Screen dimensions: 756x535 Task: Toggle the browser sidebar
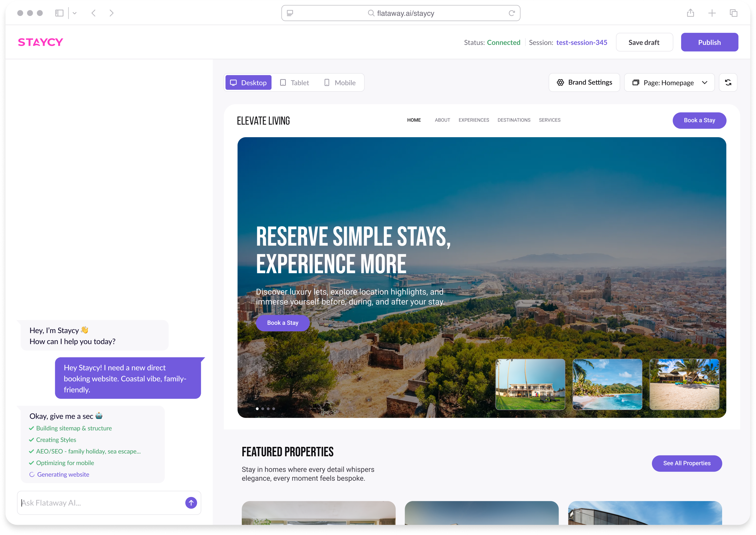pyautogui.click(x=59, y=13)
